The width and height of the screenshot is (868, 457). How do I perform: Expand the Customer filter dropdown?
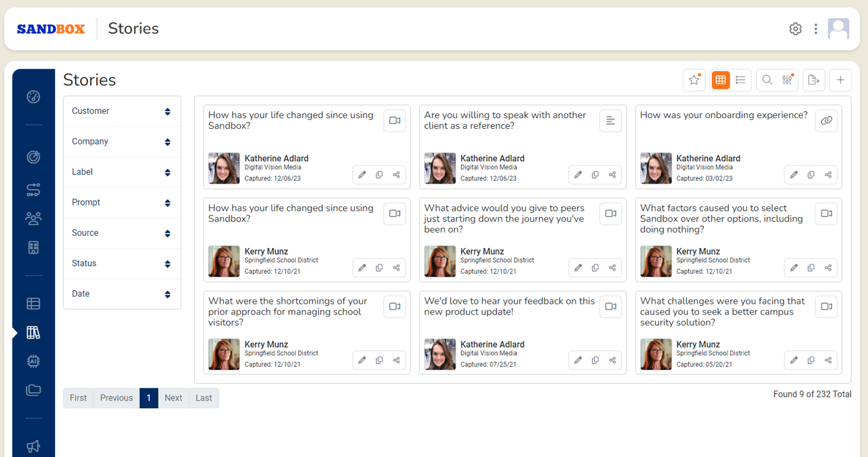click(x=122, y=111)
